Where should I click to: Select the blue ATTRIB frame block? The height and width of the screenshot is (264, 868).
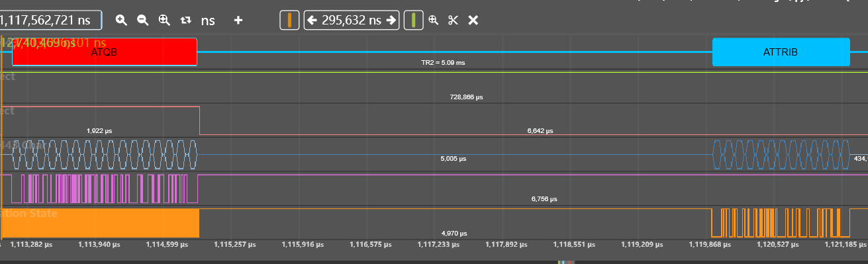(781, 52)
